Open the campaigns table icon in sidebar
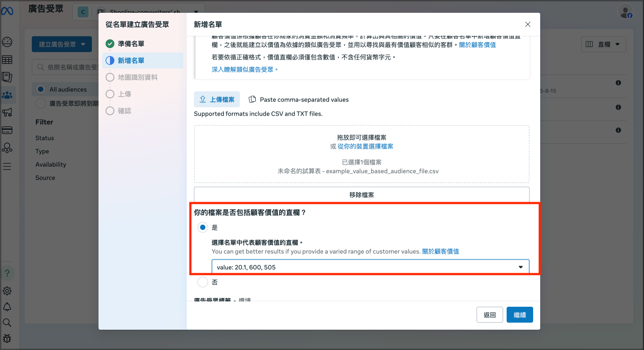This screenshot has height=350, width=644. (7, 60)
